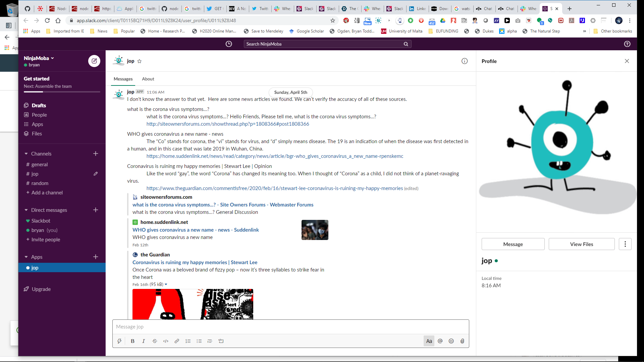This screenshot has height=362, width=644.
Task: Toggle the code block formatting button
Action: 221,341
